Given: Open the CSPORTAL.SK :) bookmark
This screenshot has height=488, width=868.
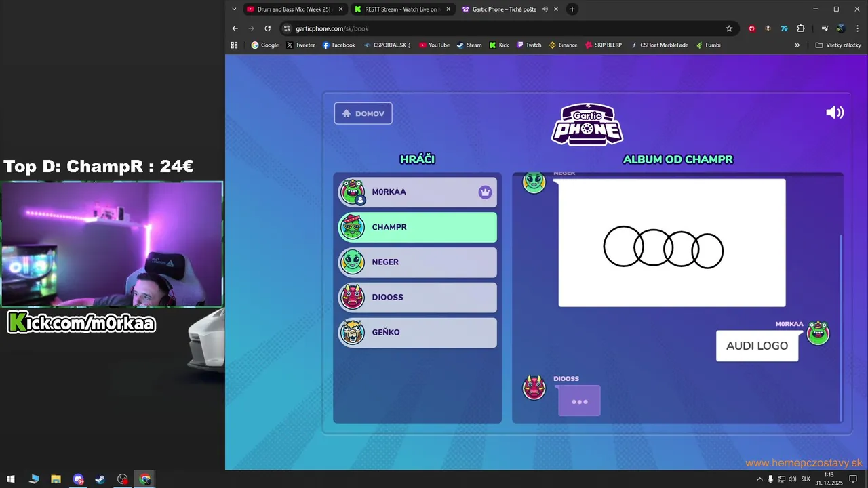Looking at the screenshot, I should [x=387, y=45].
